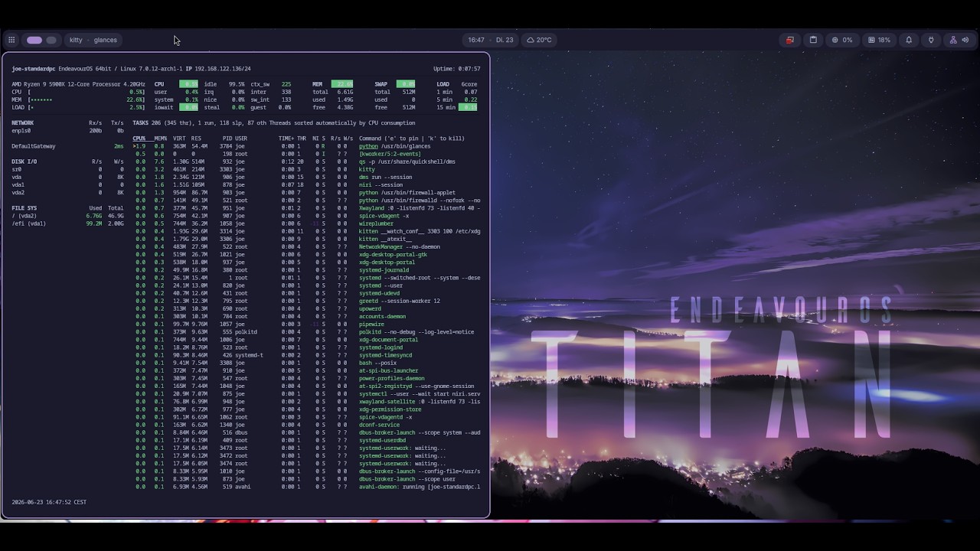
Task: Click the vda1 disk entry
Action: pyautogui.click(x=18, y=184)
